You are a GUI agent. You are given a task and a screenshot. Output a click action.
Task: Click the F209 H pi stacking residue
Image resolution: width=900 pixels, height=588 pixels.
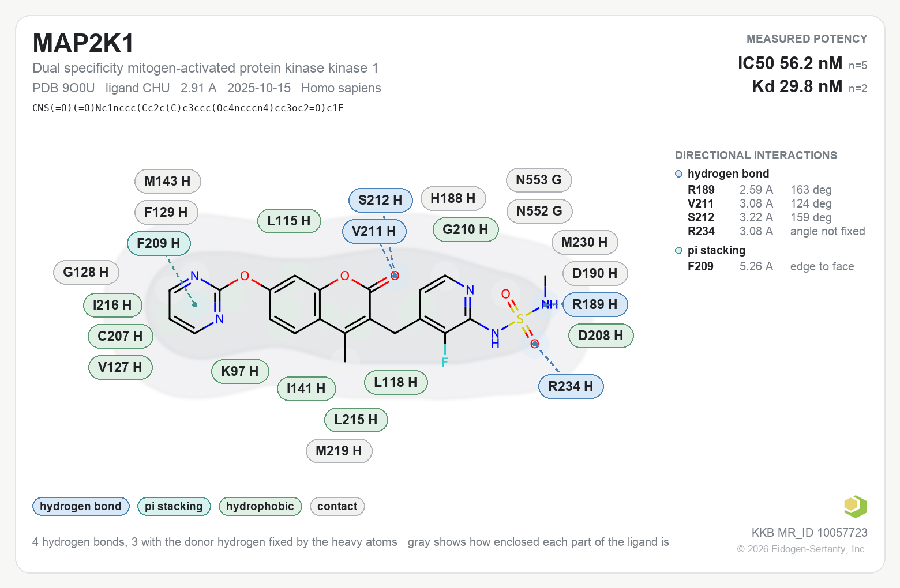click(159, 243)
